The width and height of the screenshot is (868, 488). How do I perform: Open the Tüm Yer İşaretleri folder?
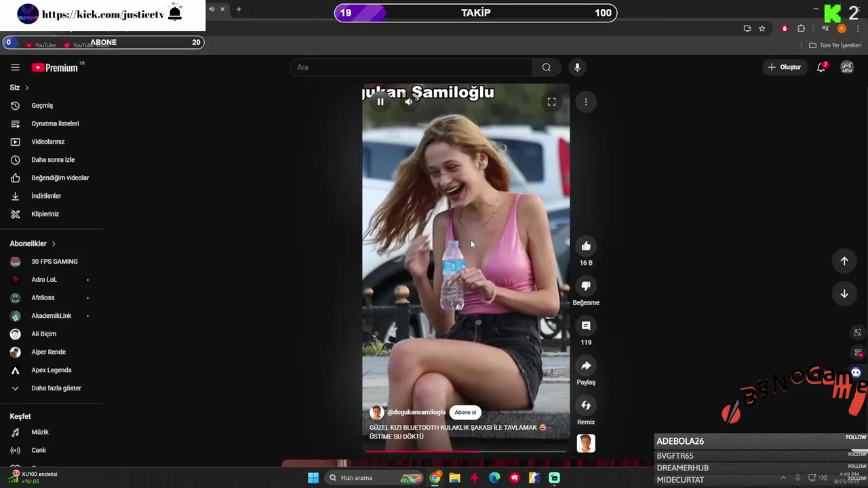click(x=835, y=45)
